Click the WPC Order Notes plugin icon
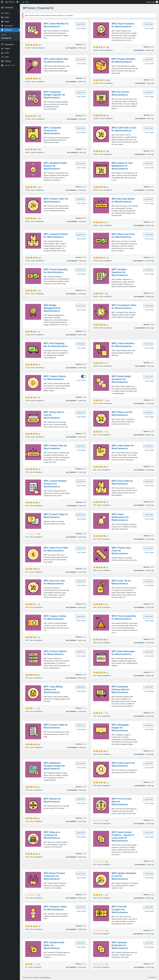 point(101,452)
